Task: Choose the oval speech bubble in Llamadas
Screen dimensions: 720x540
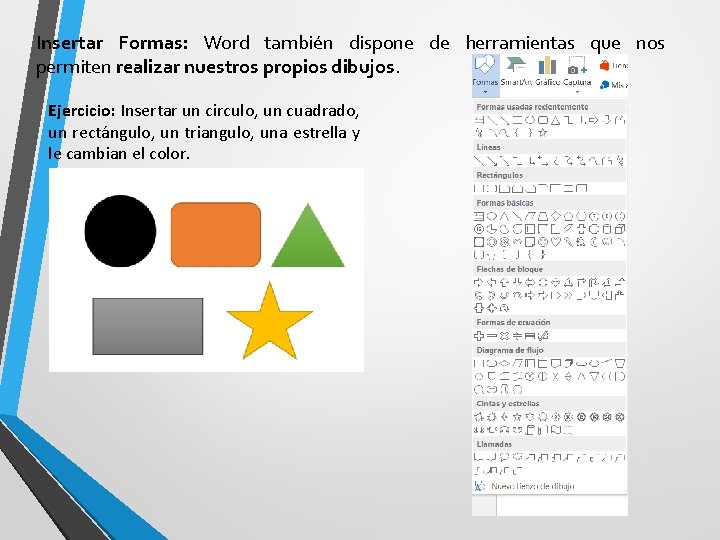Action: click(x=504, y=457)
